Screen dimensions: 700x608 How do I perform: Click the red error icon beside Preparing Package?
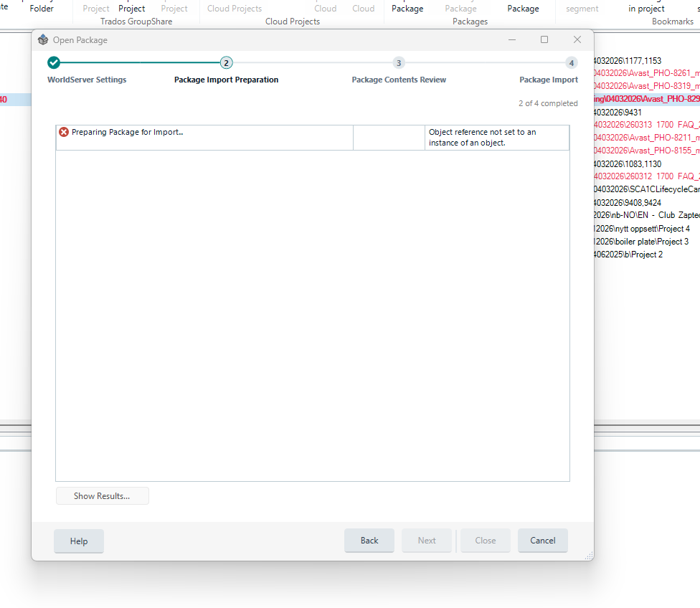63,132
